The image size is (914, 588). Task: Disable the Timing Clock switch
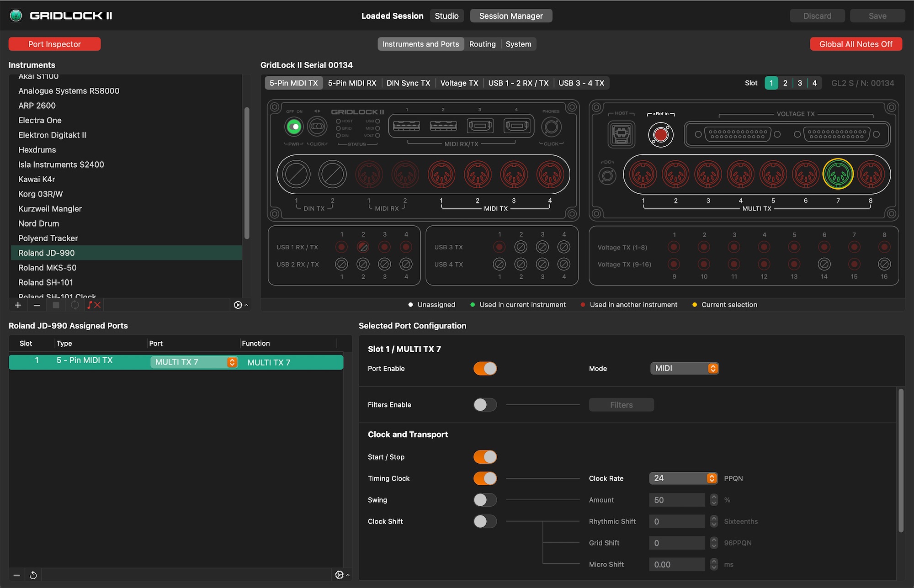coord(485,478)
